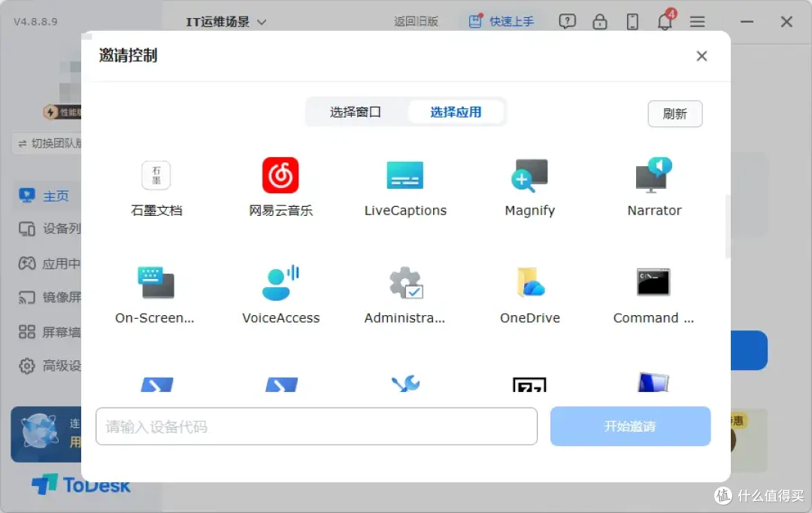The height and width of the screenshot is (513, 812).
Task: Click the gamepad icon for 应用中心
Action: point(27,263)
